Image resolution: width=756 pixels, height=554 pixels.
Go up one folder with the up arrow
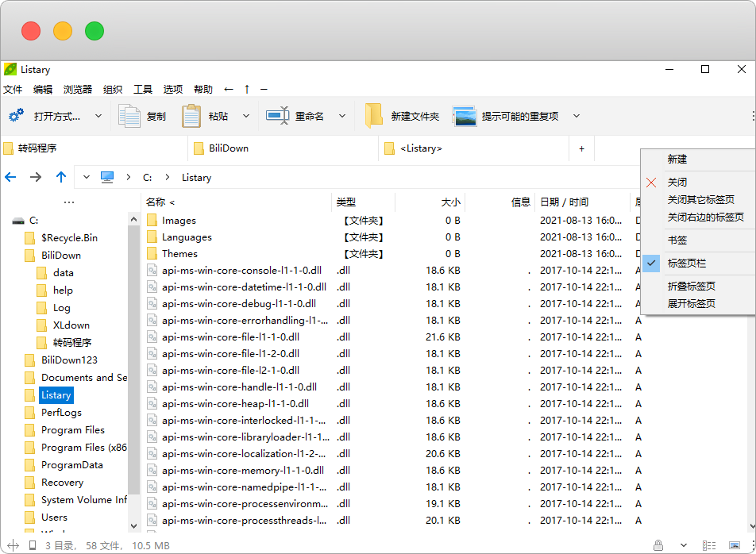click(61, 177)
